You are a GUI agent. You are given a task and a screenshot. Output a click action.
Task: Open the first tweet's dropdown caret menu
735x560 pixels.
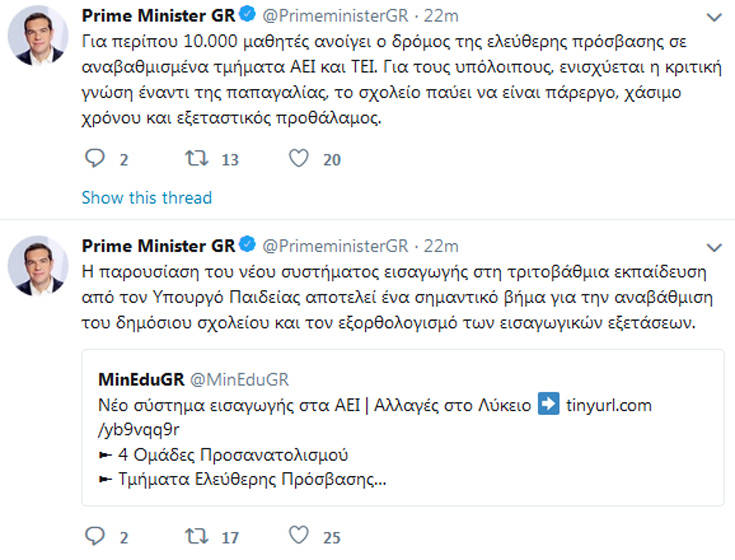pyautogui.click(x=711, y=18)
